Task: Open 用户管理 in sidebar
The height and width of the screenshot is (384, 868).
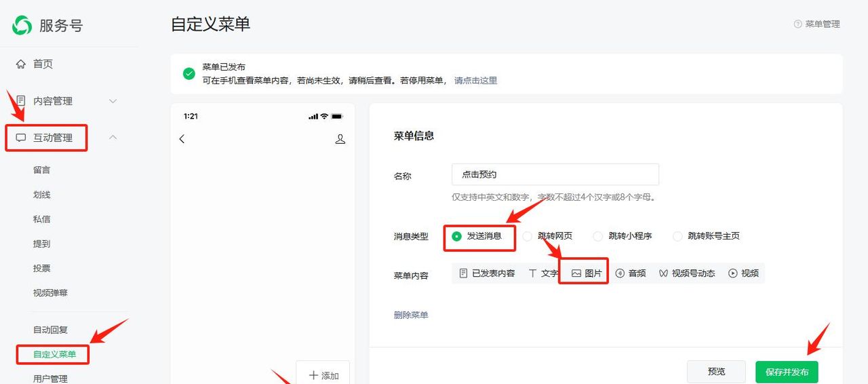Action: [50, 378]
